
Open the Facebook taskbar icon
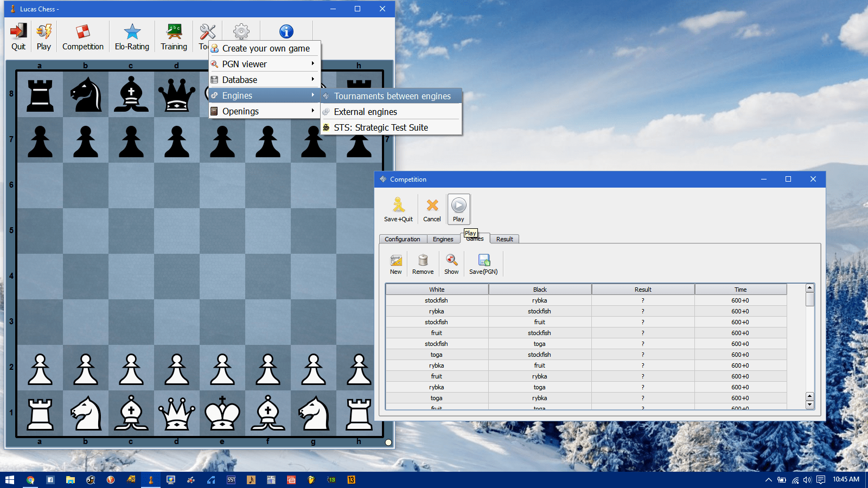point(50,480)
